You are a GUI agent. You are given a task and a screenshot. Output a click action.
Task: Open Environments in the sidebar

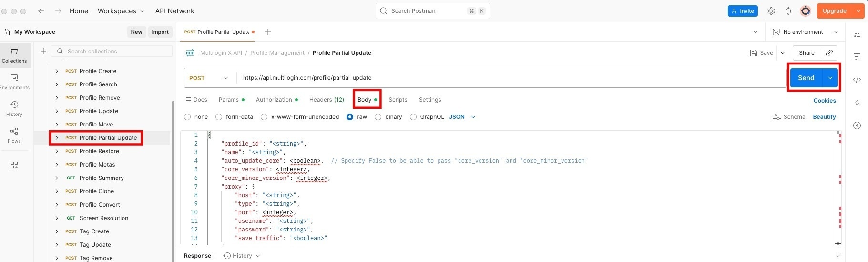coord(14,82)
